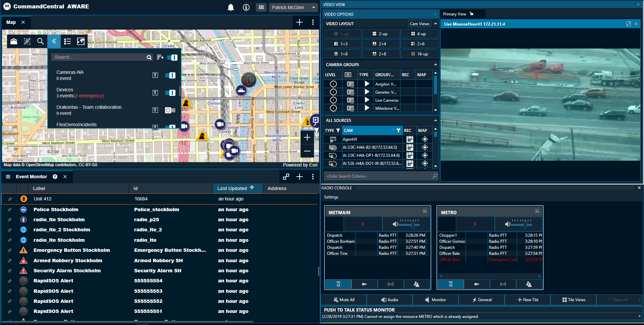Open radio console Settings menu
Image resolution: width=644 pixels, height=325 pixels.
(x=331, y=197)
